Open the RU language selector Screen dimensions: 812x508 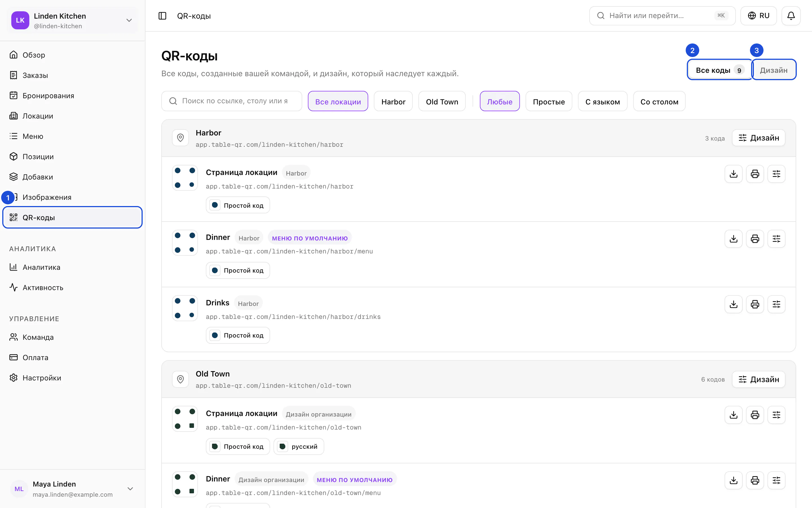point(759,16)
